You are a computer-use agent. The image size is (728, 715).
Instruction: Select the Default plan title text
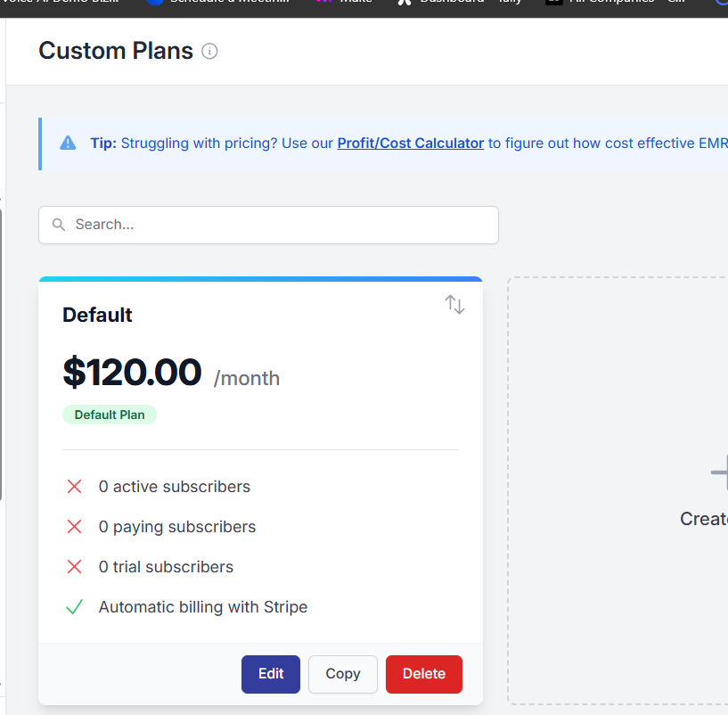tap(97, 315)
